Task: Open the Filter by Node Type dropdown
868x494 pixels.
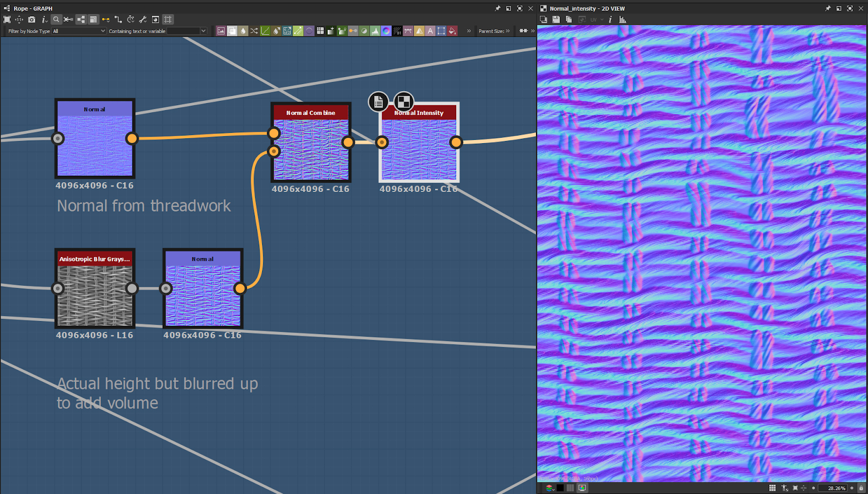Action: [x=79, y=31]
